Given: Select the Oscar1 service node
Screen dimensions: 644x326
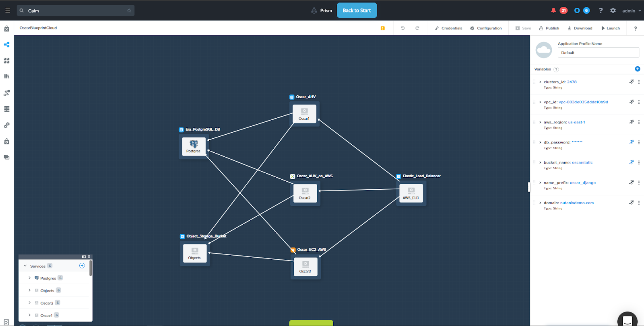Looking at the screenshot, I should 304,114.
